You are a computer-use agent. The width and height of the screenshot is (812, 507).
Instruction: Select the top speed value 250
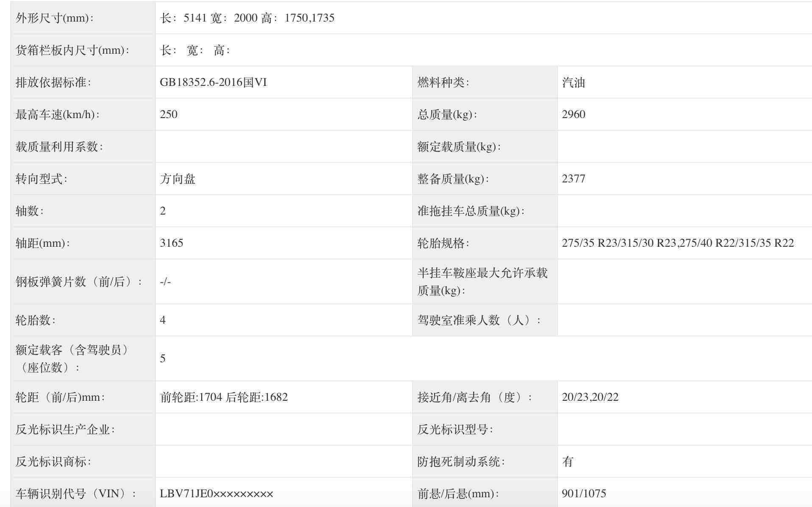coord(169,114)
